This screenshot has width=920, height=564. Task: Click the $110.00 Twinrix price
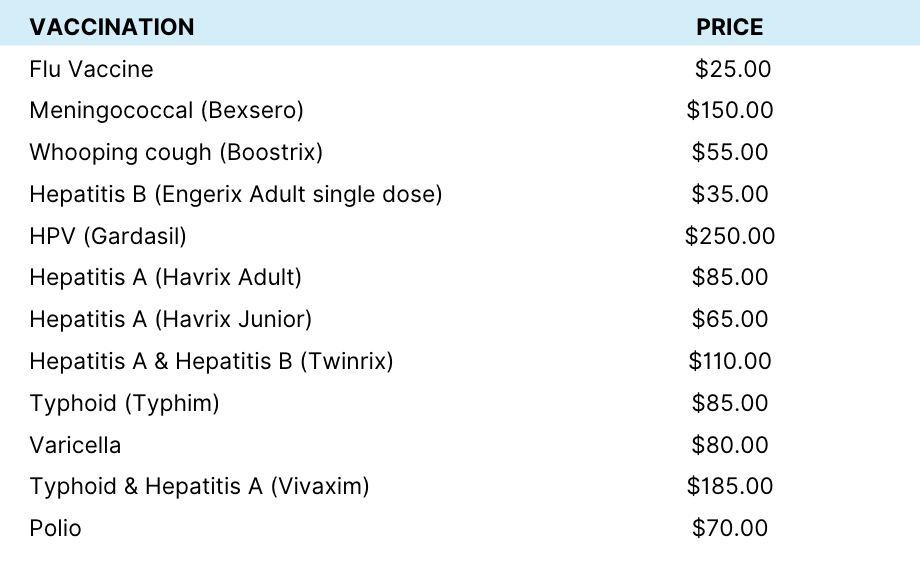730,360
